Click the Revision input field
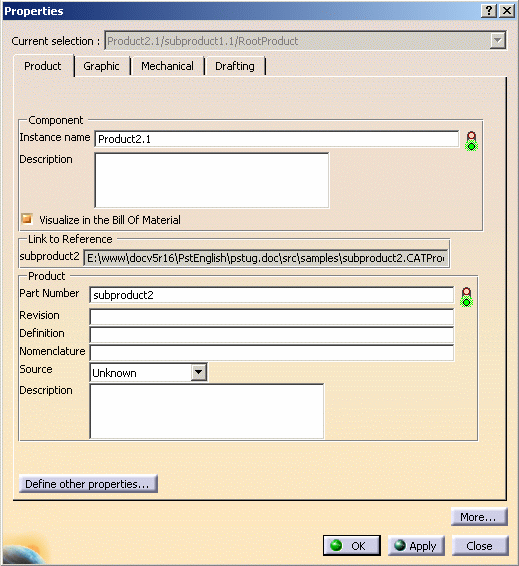The width and height of the screenshot is (519, 566). tap(271, 317)
